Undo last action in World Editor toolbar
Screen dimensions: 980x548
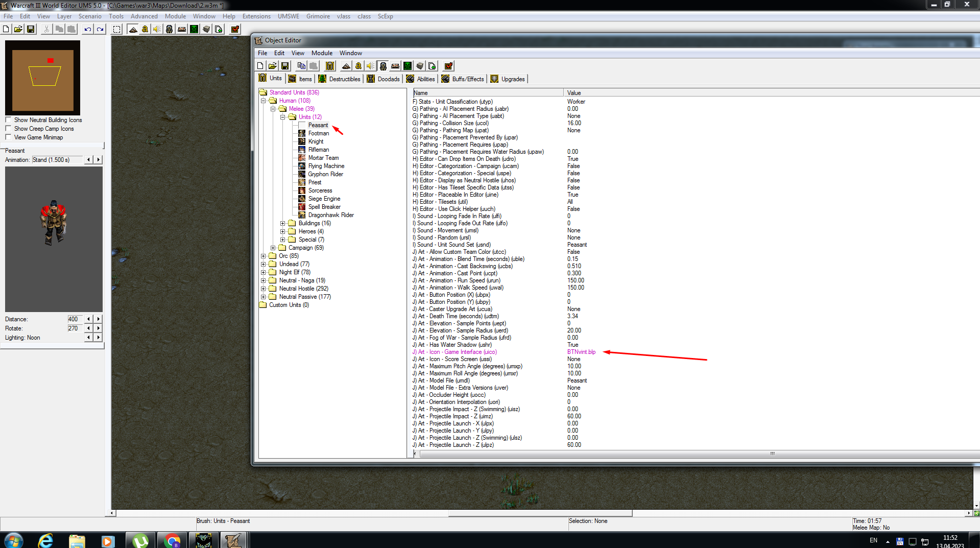click(x=88, y=29)
